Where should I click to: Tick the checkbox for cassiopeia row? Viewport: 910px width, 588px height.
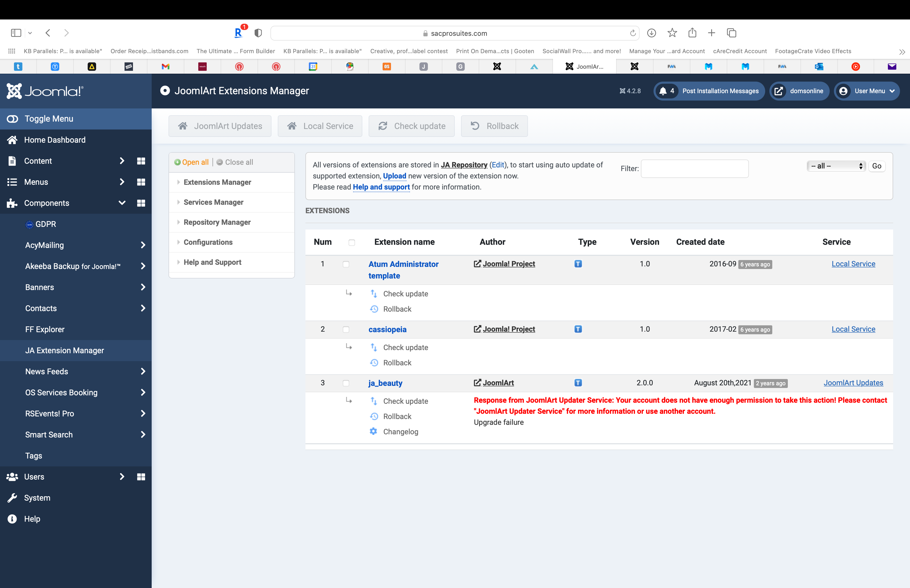pos(346,330)
